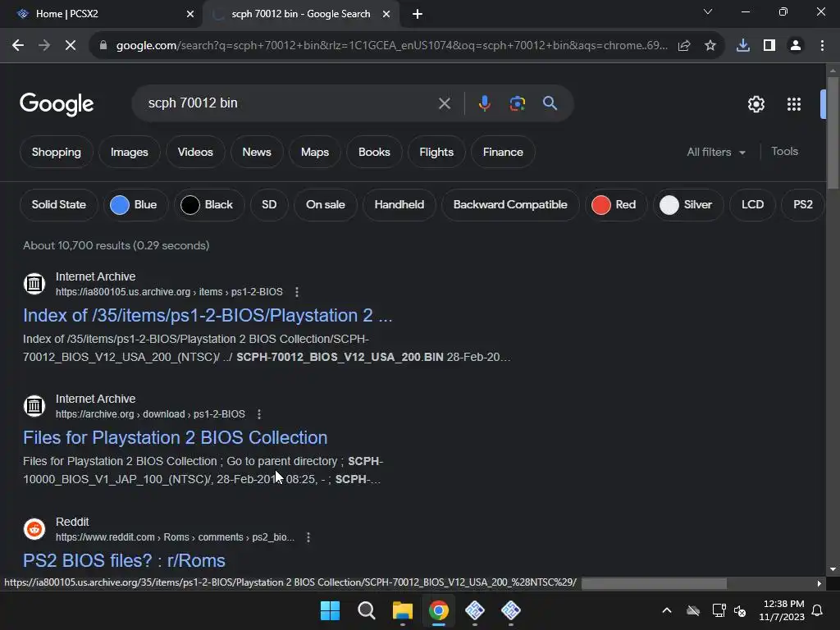Open Chrome downloads
The height and width of the screenshot is (630, 840).
pyautogui.click(x=743, y=46)
